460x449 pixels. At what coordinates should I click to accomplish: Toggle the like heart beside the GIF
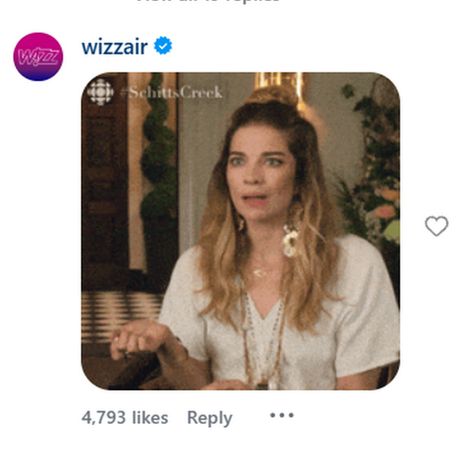[436, 226]
